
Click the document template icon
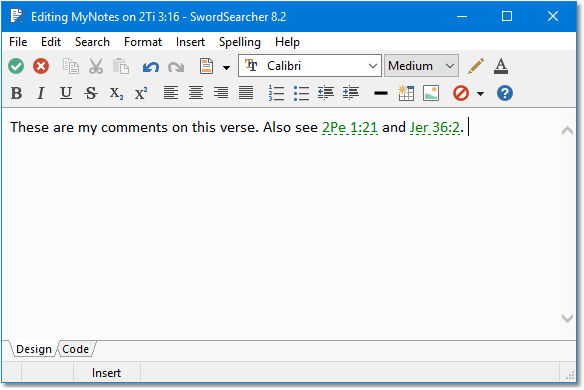tap(206, 66)
